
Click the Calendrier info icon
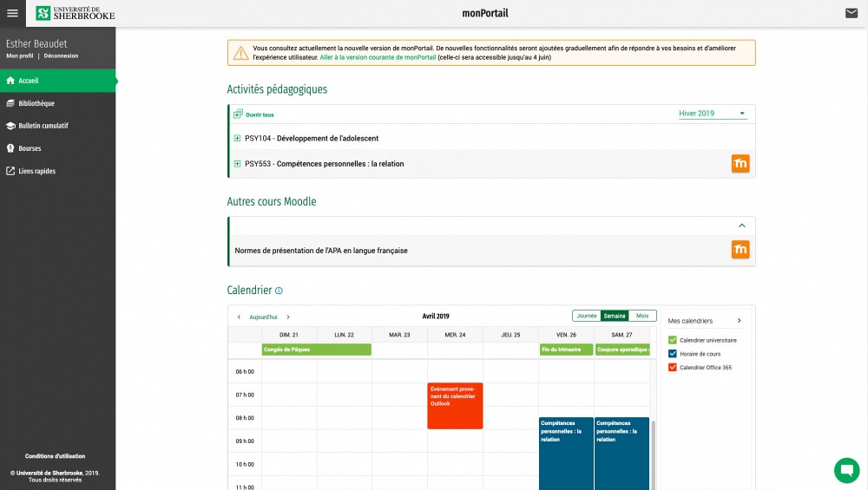point(279,291)
